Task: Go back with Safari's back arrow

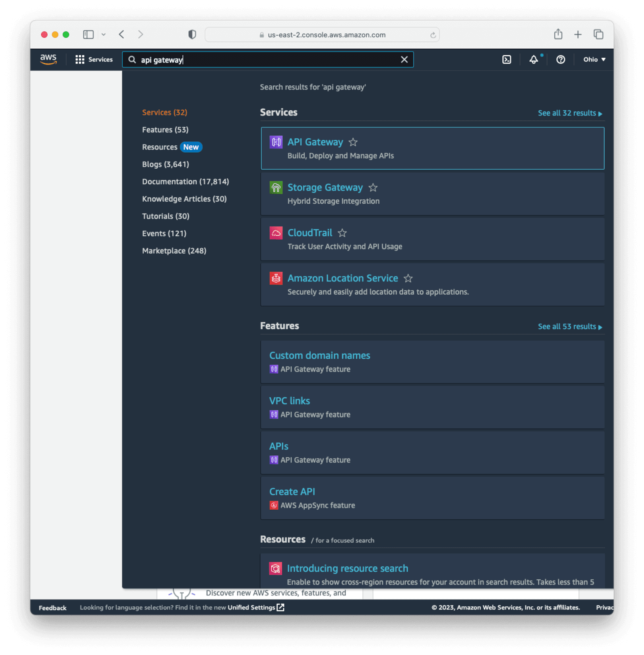Action: 122,35
